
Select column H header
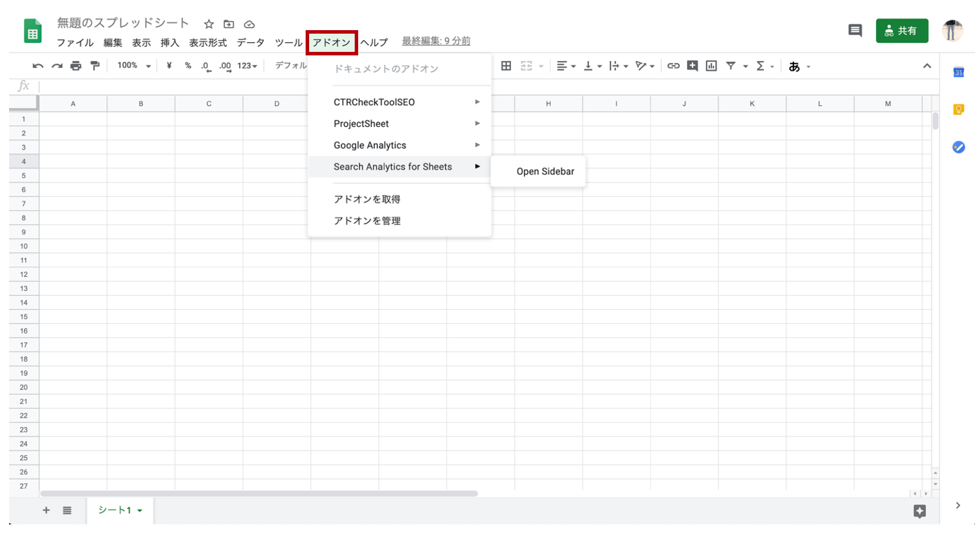click(x=548, y=104)
